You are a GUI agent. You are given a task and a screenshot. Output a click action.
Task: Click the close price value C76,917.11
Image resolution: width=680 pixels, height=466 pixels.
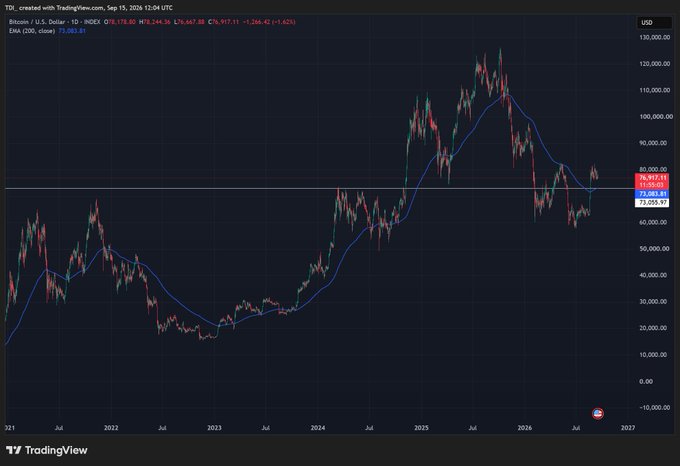(x=223, y=22)
